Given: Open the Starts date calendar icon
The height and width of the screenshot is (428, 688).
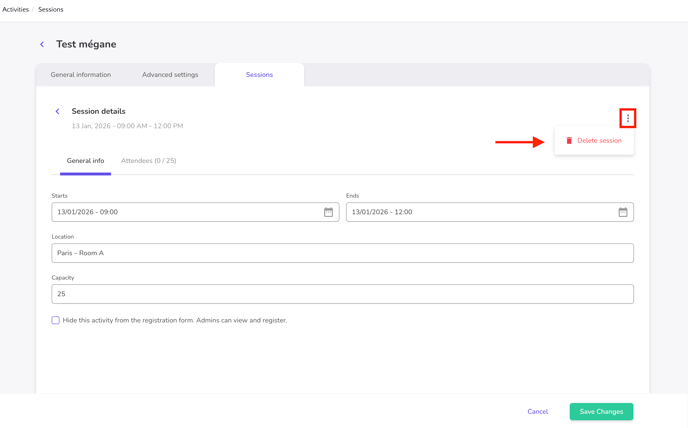Looking at the screenshot, I should (328, 212).
